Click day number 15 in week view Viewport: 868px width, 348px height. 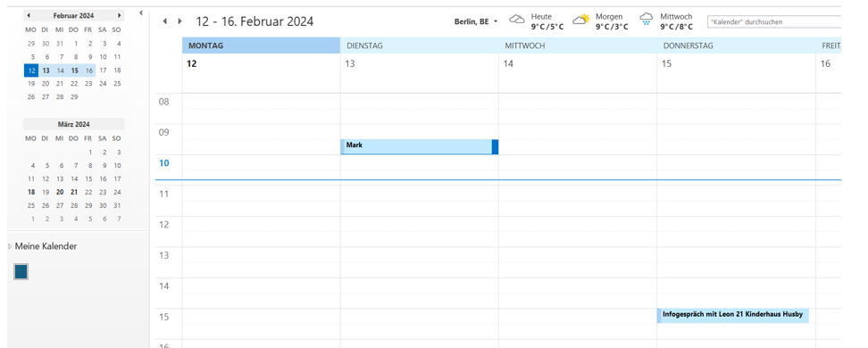tap(666, 63)
